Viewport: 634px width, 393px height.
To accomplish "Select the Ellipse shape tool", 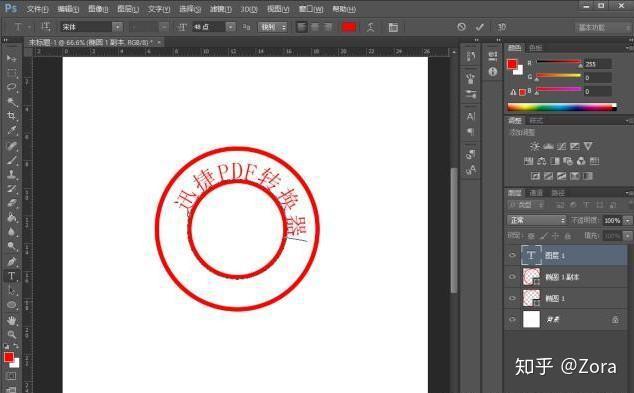I will [11, 305].
